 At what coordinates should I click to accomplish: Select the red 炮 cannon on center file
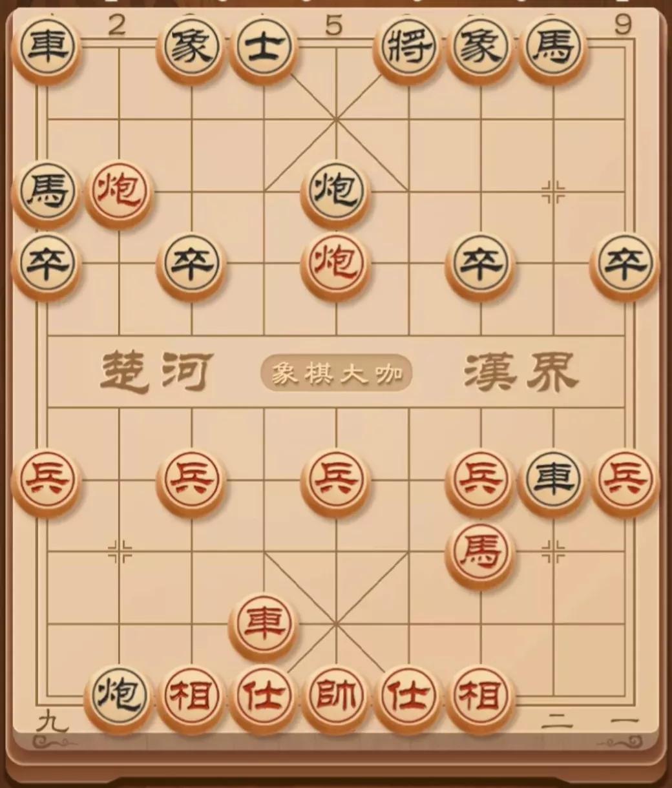(x=335, y=264)
